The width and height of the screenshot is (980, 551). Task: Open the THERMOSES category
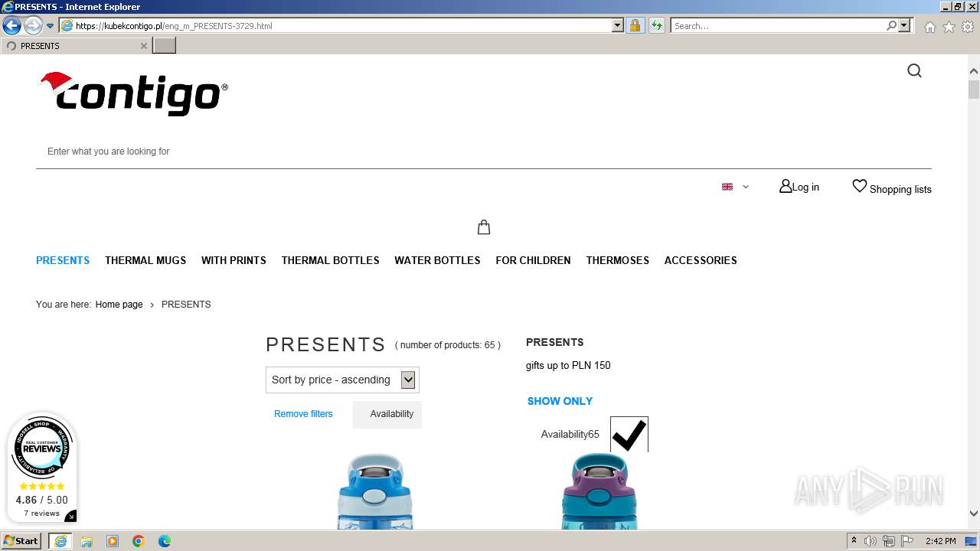(618, 260)
